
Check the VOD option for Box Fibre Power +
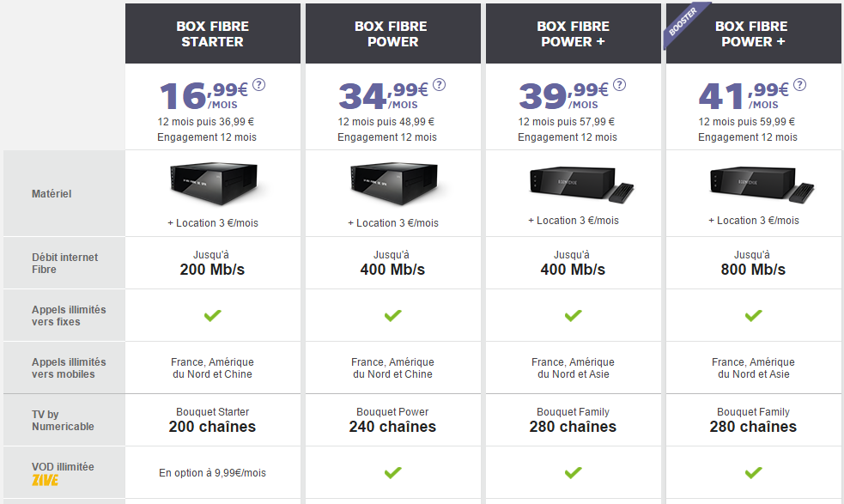(x=573, y=472)
